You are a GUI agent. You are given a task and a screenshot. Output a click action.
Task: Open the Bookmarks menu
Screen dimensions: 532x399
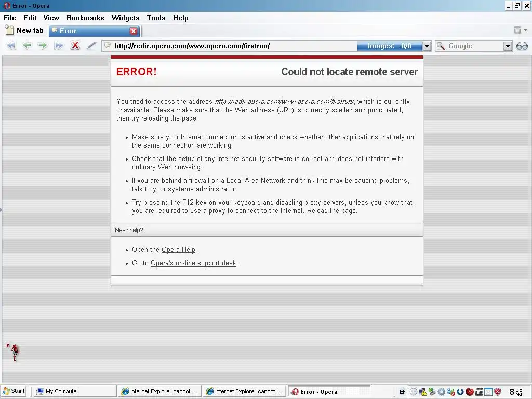(85, 18)
